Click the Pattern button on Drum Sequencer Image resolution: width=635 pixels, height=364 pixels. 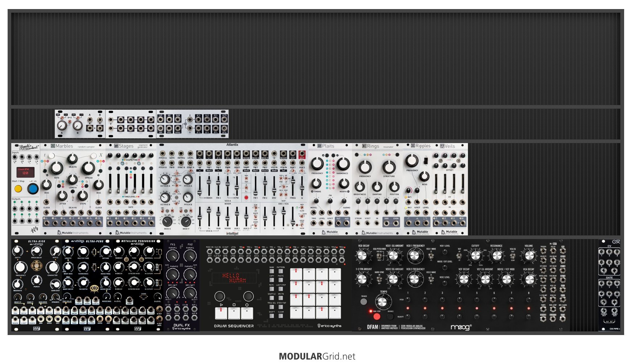point(281,271)
